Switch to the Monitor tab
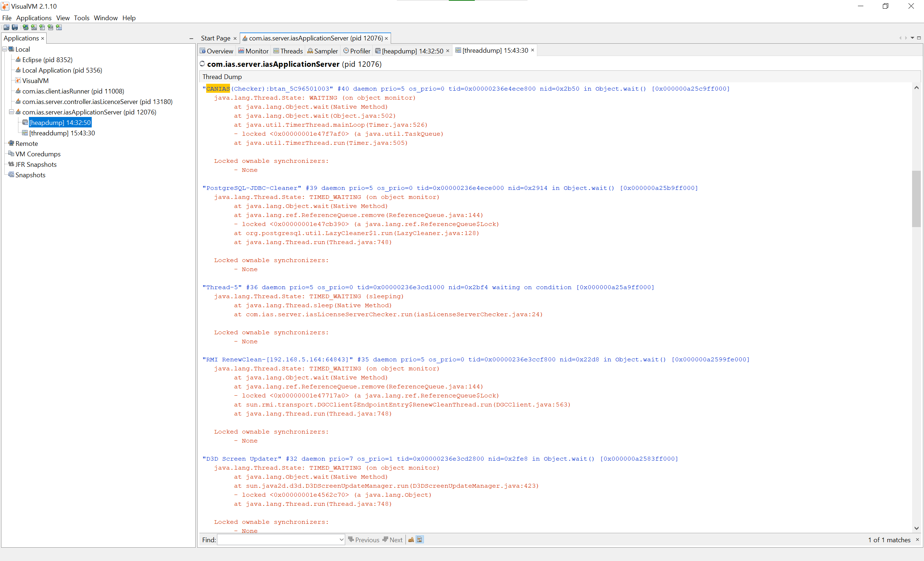924x561 pixels. click(x=253, y=51)
